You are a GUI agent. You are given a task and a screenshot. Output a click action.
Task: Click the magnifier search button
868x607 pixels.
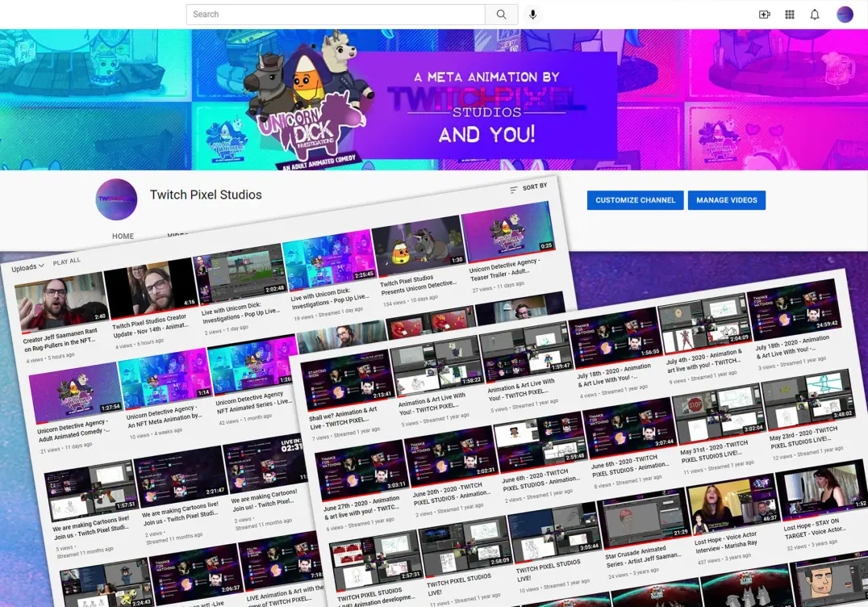coord(501,15)
